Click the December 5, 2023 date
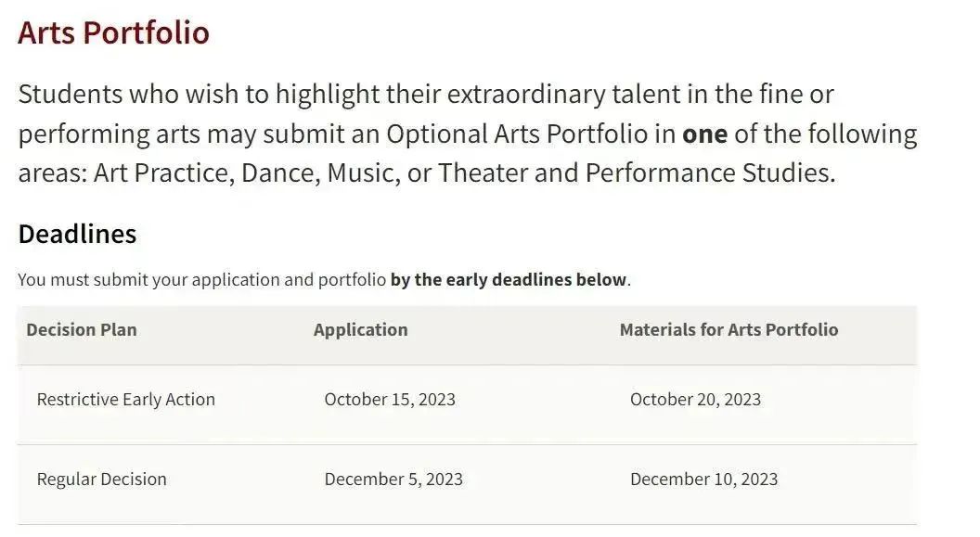 393,479
